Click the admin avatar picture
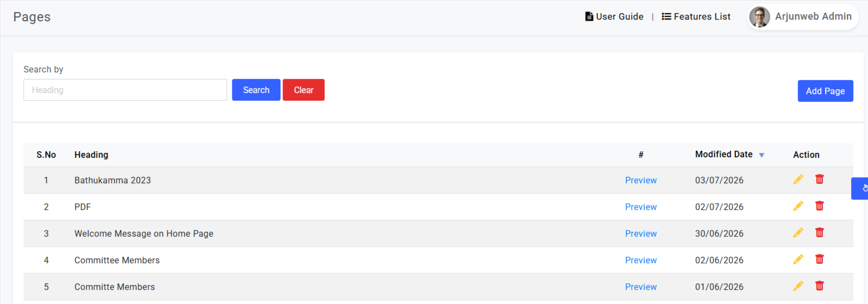The height and width of the screenshot is (304, 868). pyautogui.click(x=760, y=17)
